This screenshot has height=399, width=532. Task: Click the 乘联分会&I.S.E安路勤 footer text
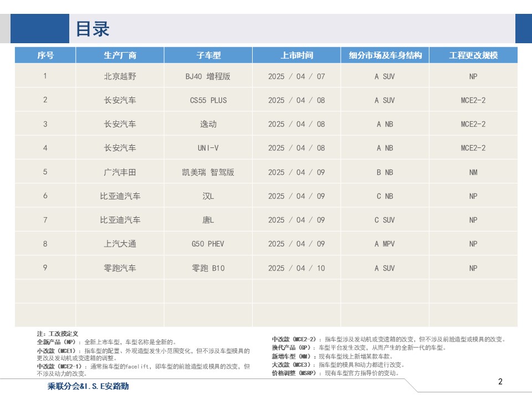pos(88,386)
